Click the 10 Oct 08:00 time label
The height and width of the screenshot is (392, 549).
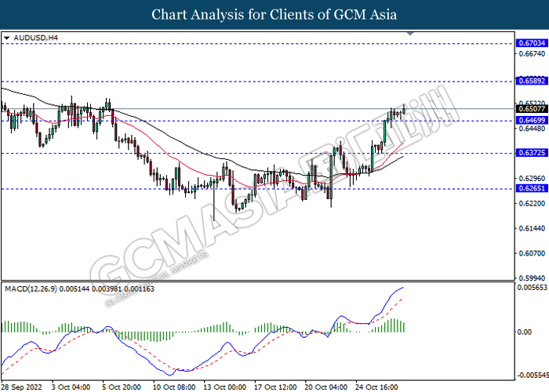coord(174,387)
